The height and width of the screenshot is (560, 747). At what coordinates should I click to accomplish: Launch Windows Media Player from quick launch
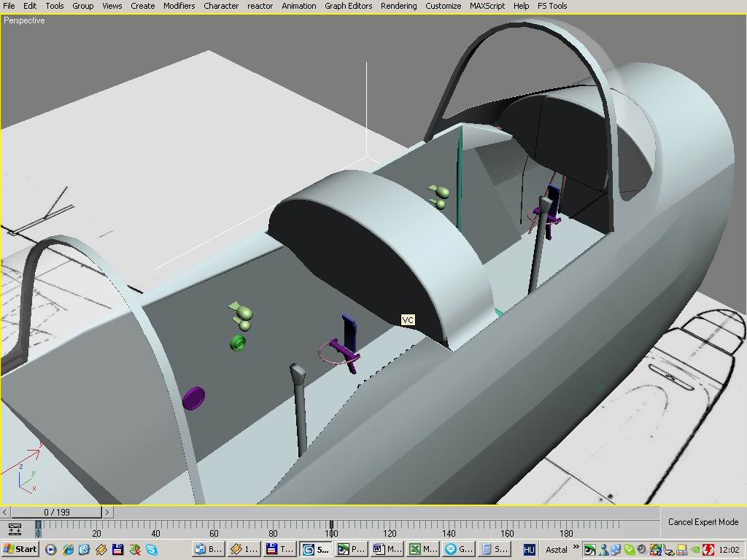51,549
